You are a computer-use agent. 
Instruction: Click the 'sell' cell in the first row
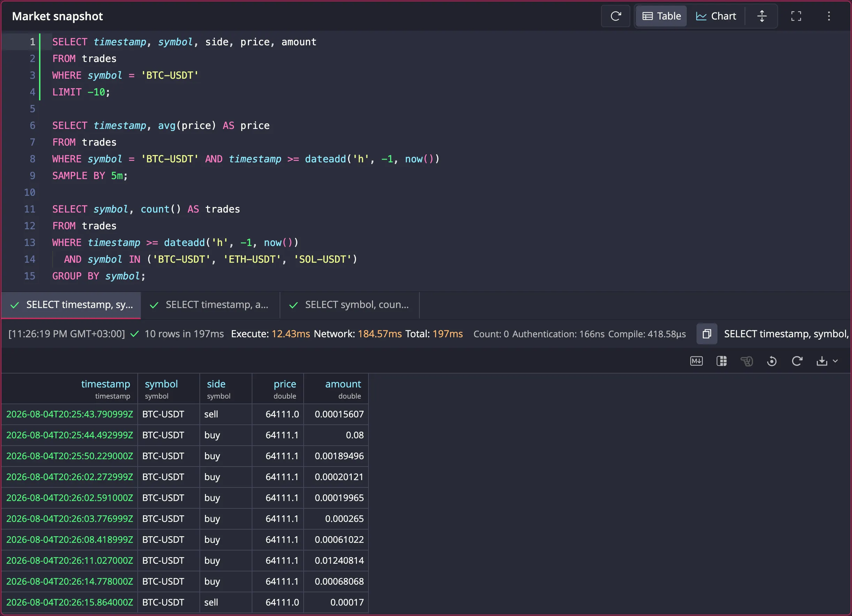tap(226, 414)
